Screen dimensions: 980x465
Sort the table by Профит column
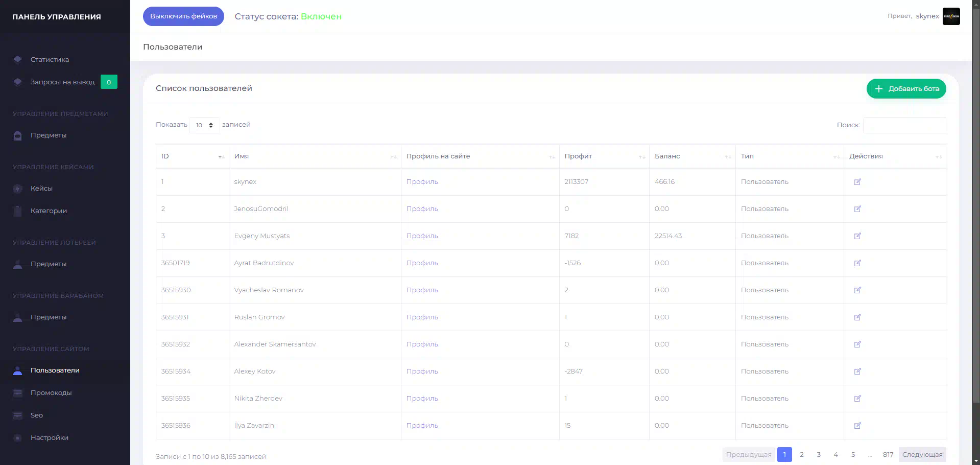click(x=604, y=156)
